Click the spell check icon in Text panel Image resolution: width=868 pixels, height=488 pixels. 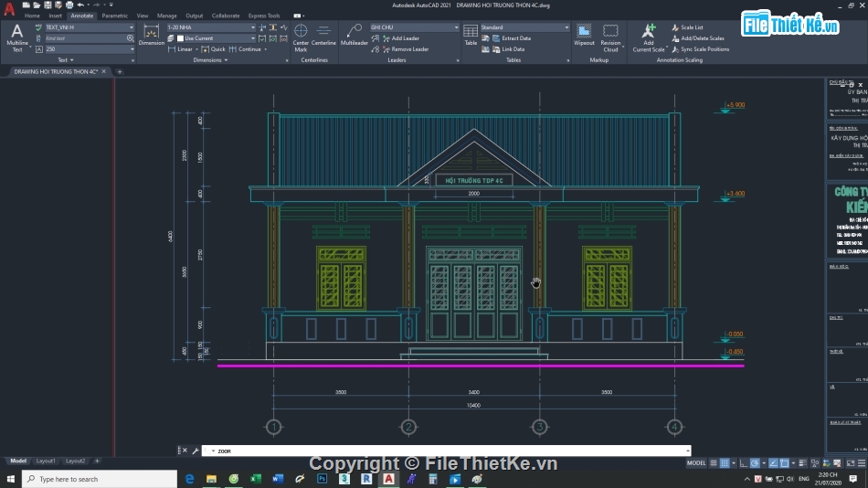(x=38, y=27)
